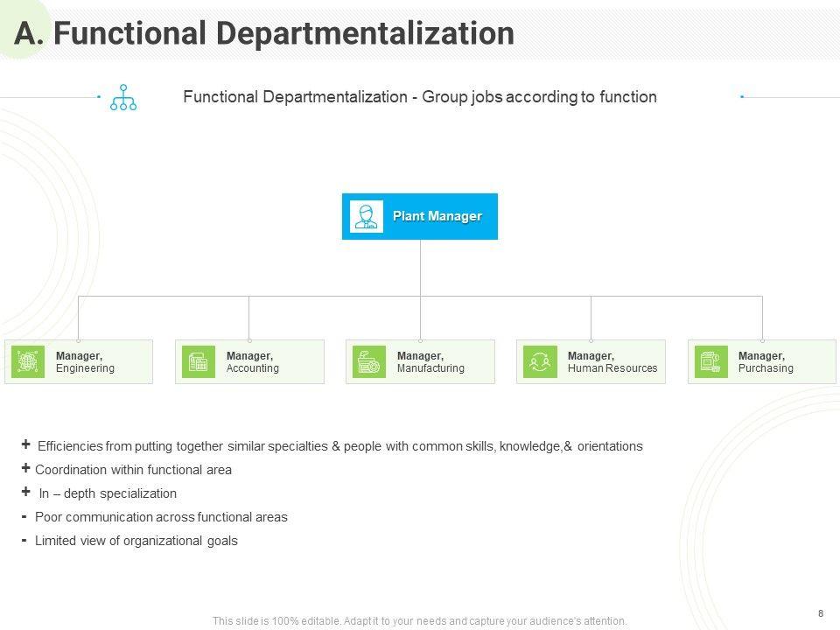The width and height of the screenshot is (840, 630).
Task: Select the subtitle about grouping jobs by function
Action: [419, 97]
